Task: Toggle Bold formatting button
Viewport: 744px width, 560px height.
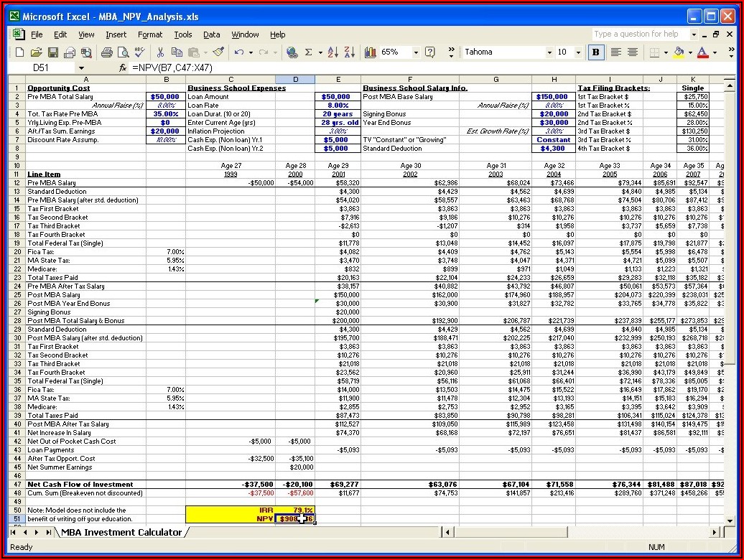Action: pyautogui.click(x=595, y=52)
